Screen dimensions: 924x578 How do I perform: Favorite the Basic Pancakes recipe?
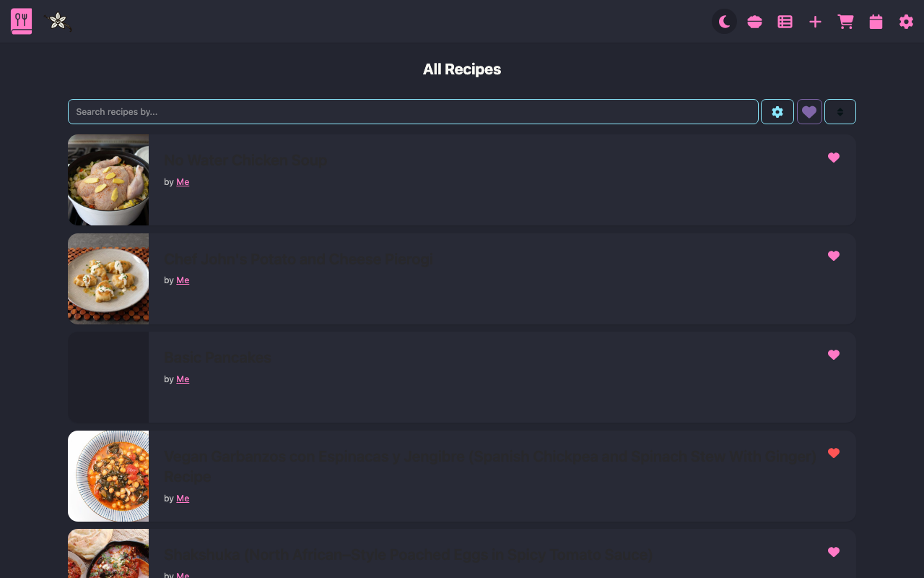(x=834, y=355)
